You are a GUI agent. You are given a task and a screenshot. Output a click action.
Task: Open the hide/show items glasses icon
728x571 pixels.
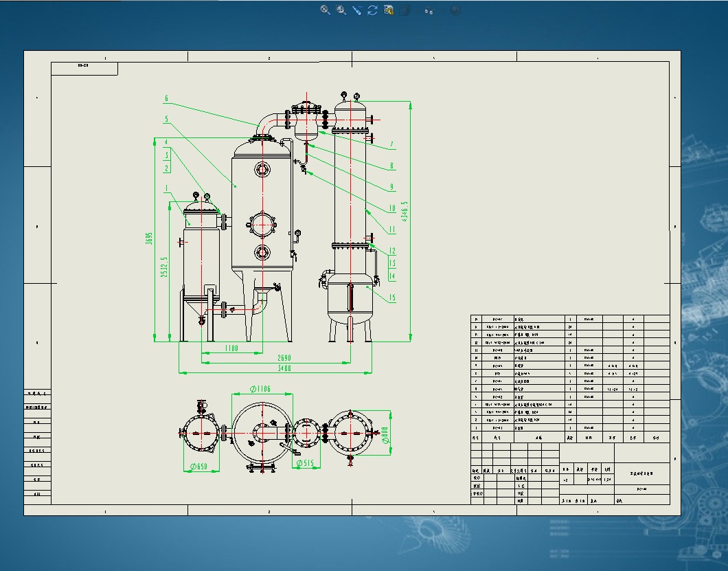[431, 10]
